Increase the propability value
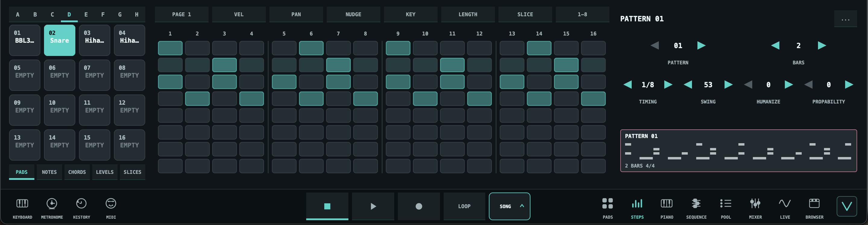 pyautogui.click(x=849, y=85)
